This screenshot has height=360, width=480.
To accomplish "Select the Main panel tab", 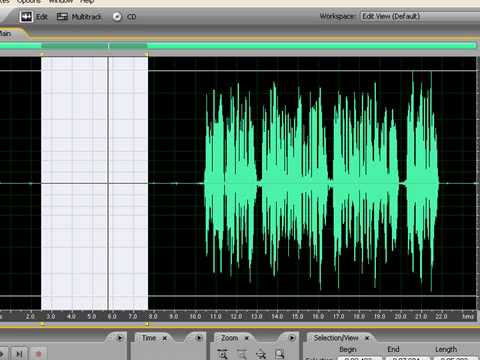I will [6, 33].
